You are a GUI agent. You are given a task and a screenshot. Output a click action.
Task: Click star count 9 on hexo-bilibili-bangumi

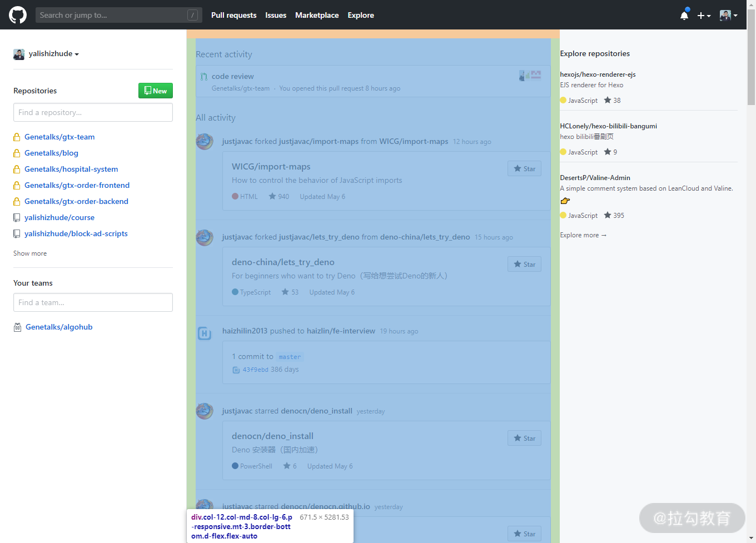(x=610, y=152)
